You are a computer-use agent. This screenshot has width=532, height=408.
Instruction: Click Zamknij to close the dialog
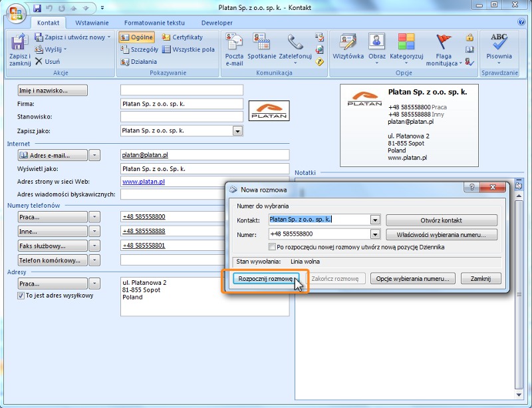point(481,279)
